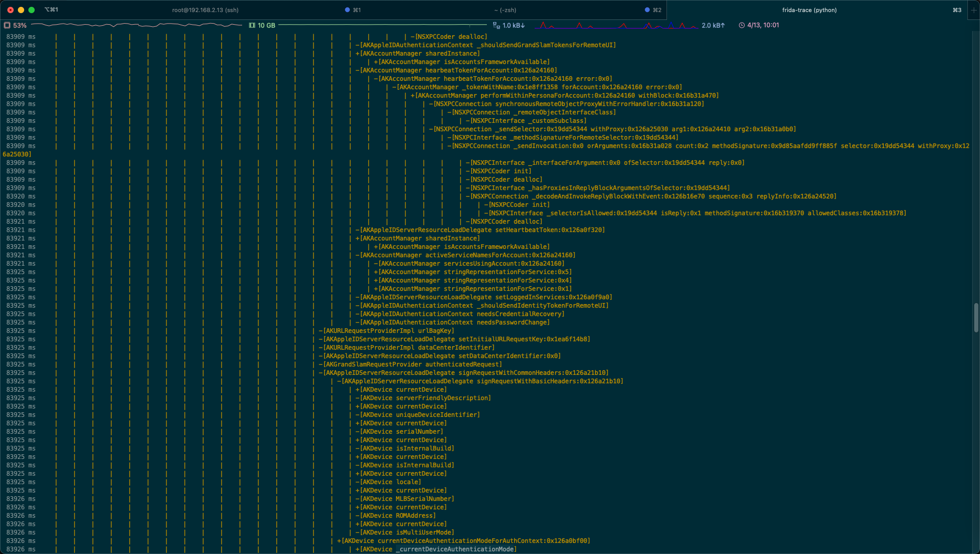Click -[NSXPCInterface _customSubclass] trace line
980x554 pixels.
click(x=526, y=121)
